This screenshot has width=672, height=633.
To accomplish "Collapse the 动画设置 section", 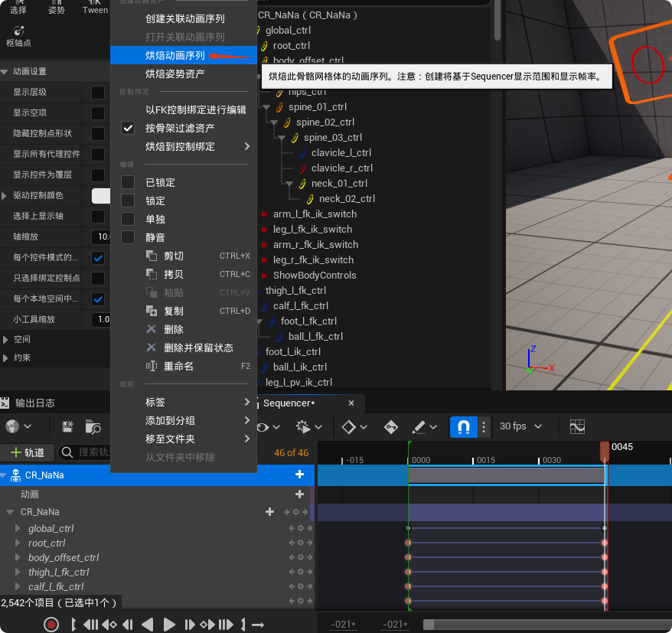I will tap(5, 72).
